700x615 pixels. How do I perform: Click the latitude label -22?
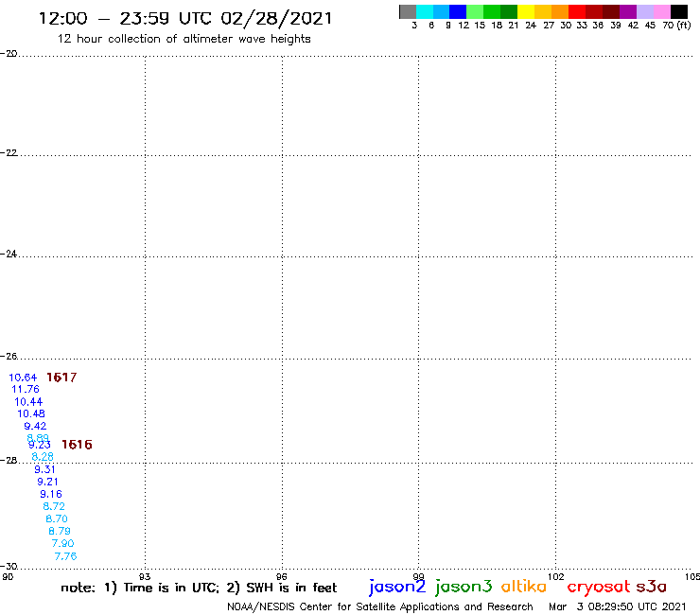tap(9, 153)
